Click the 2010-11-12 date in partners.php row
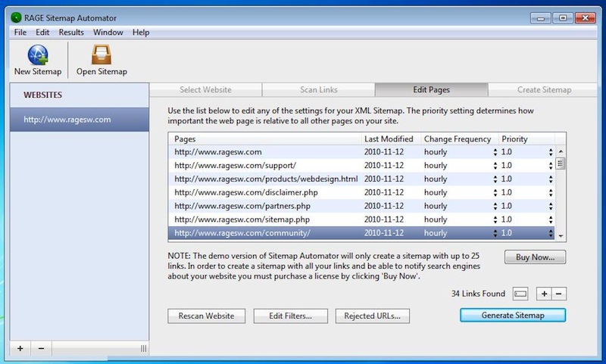Screen dimensions: 606x364 coord(384,206)
